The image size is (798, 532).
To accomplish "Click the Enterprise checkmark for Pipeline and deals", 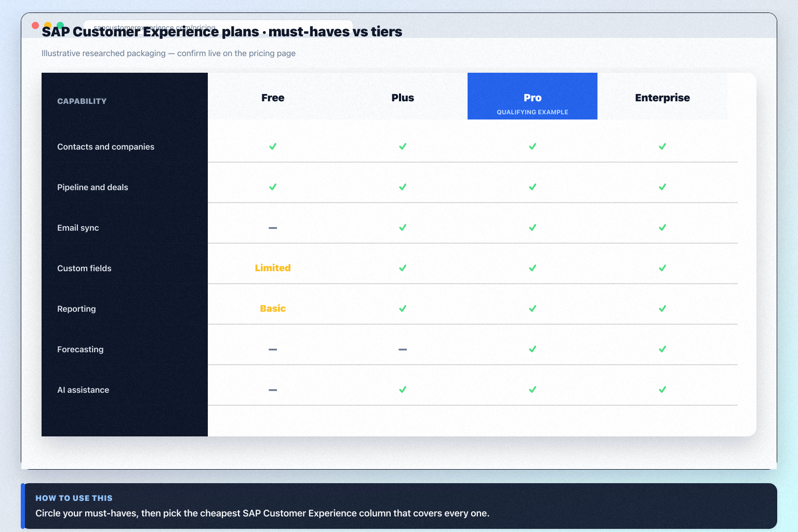I will pyautogui.click(x=662, y=187).
